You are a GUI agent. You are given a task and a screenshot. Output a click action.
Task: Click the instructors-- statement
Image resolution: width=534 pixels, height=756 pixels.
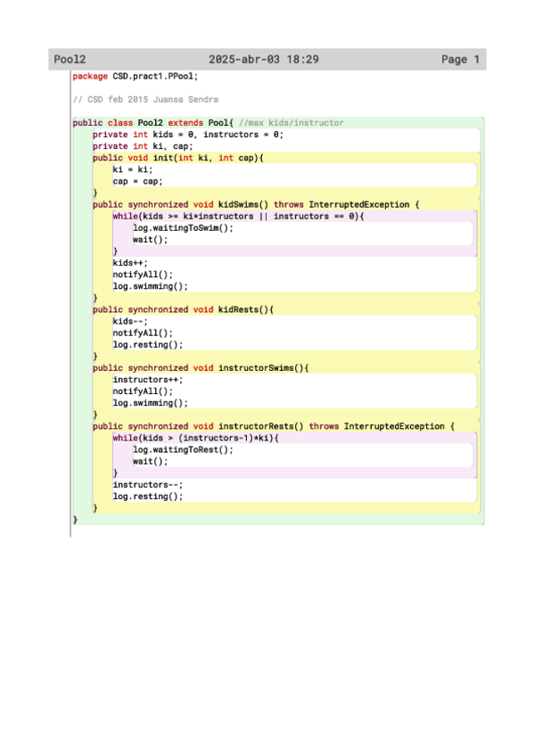(148, 485)
